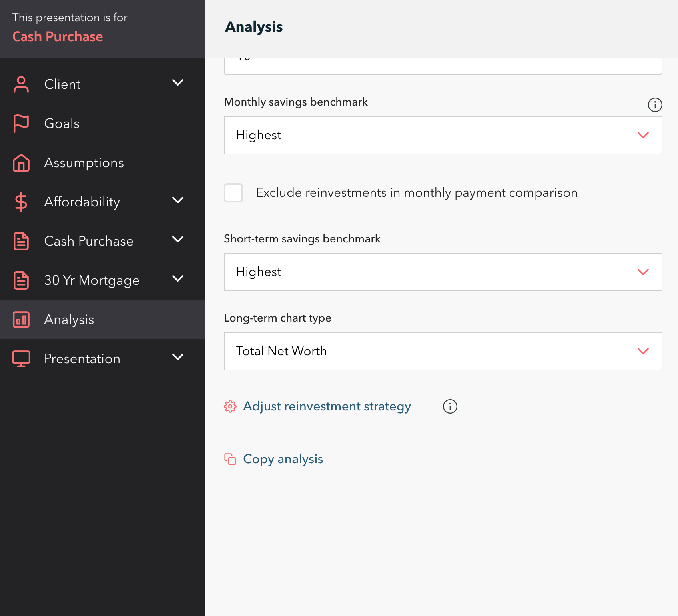Select the Cash Purchase menu item
Screen dimensions: 678x616
click(102, 241)
